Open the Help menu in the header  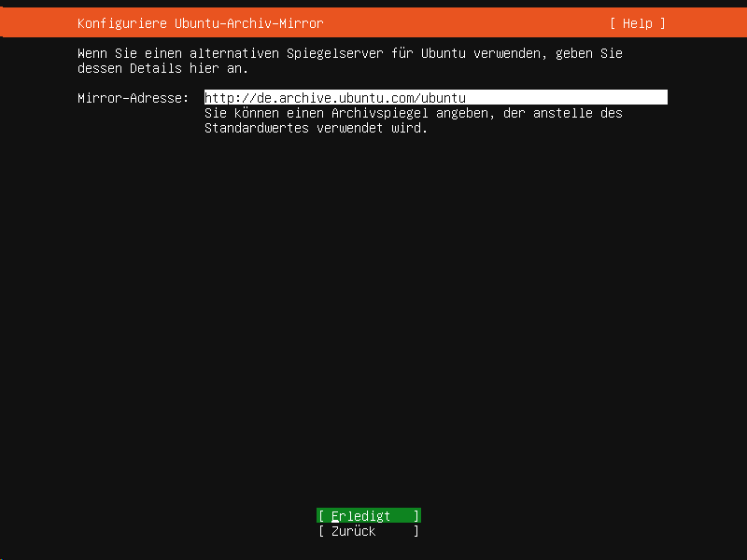pos(638,23)
